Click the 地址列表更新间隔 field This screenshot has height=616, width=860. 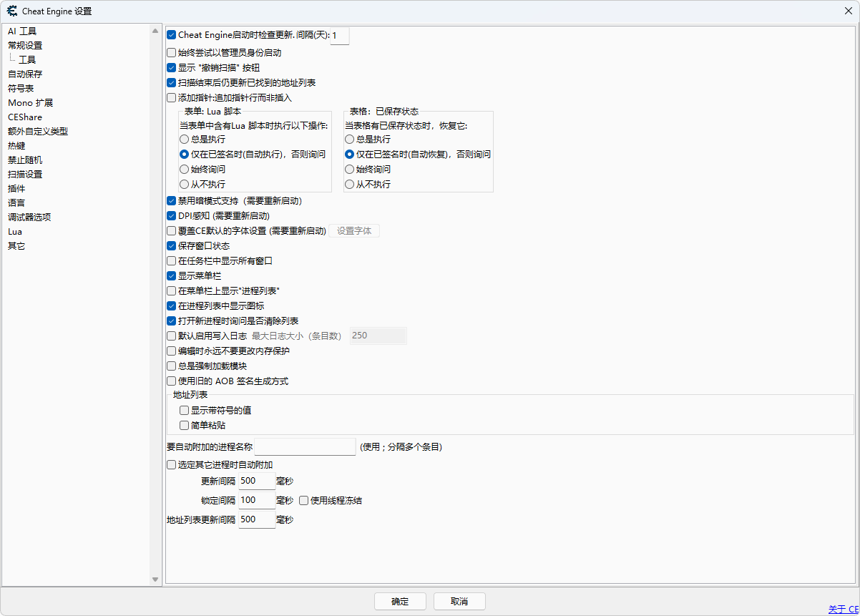tap(257, 520)
